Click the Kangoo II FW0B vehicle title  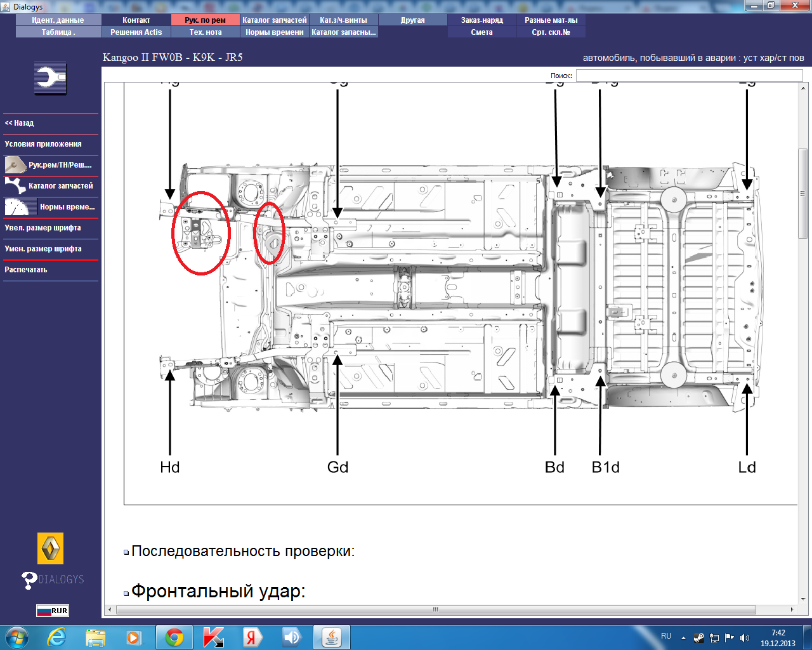(x=173, y=57)
